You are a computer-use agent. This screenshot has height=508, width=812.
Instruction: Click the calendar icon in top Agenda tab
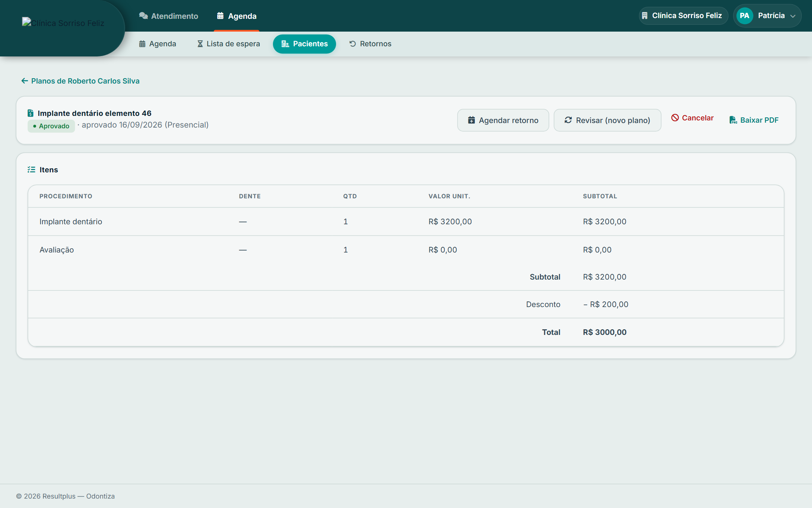tap(220, 16)
